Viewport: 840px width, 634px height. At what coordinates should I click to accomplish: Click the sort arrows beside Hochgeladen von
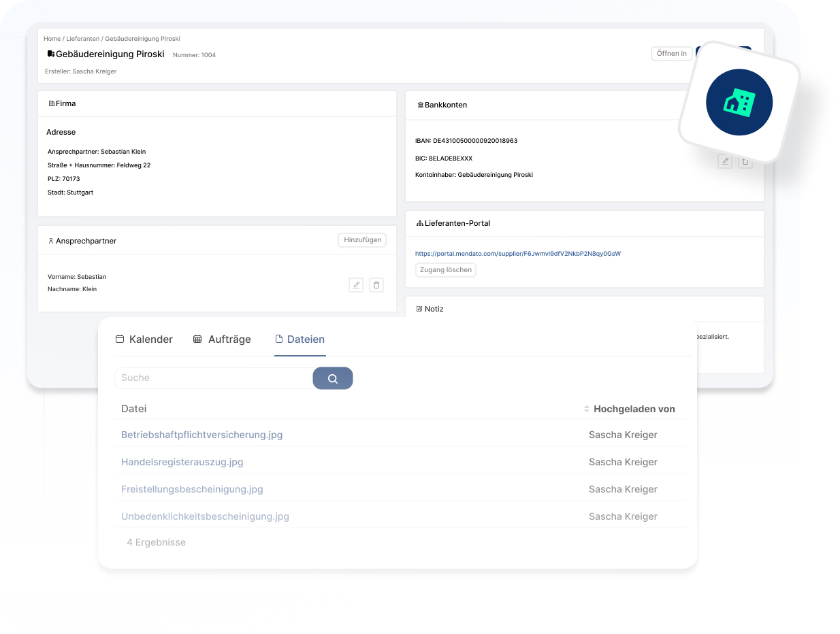pyautogui.click(x=587, y=409)
